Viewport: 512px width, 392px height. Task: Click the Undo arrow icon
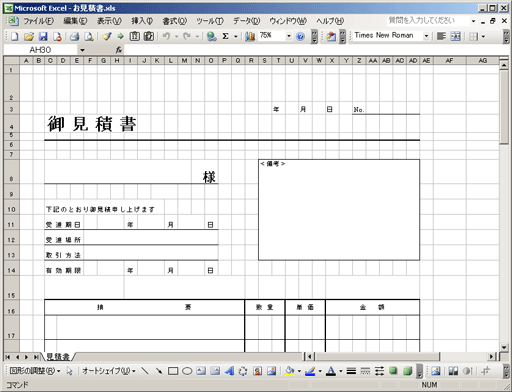pos(166,36)
